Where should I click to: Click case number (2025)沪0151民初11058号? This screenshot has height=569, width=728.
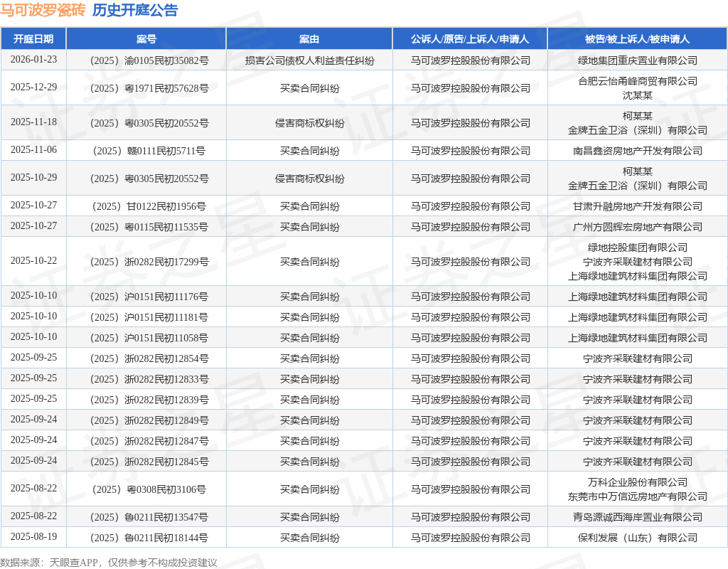(x=149, y=338)
